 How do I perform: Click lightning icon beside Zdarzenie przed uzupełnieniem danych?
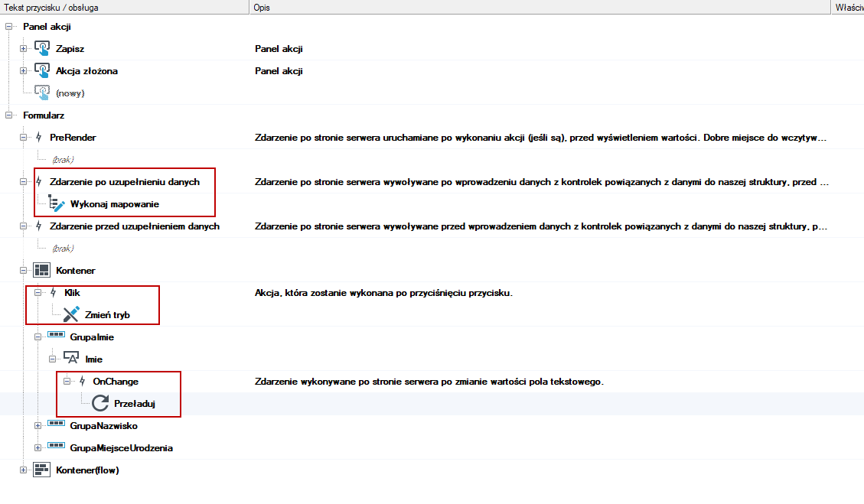pos(38,226)
